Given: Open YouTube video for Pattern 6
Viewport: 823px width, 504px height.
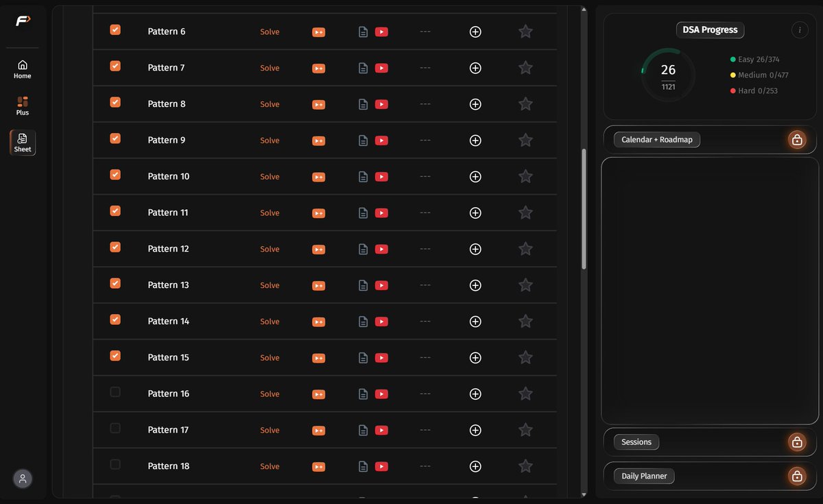Looking at the screenshot, I should point(382,32).
